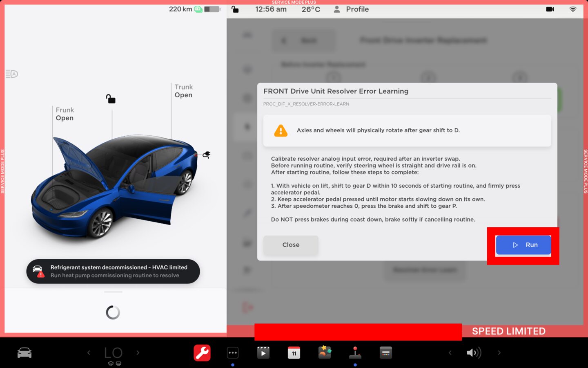Launch the Arcade joystick app
The width and height of the screenshot is (588, 368).
(355, 353)
